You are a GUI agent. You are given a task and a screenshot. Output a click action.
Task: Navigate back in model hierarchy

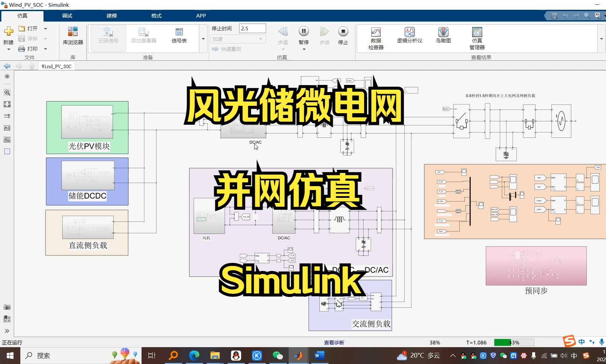point(7,66)
